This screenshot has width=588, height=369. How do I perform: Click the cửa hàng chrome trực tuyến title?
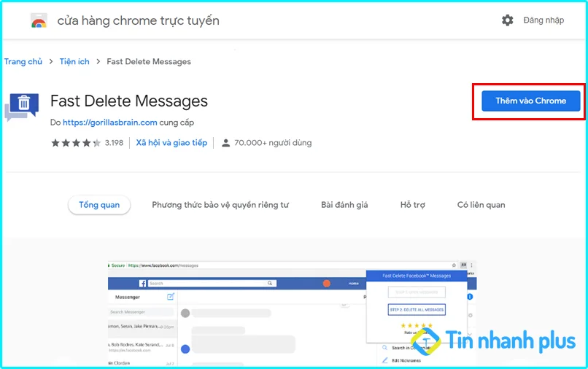pyautogui.click(x=139, y=20)
